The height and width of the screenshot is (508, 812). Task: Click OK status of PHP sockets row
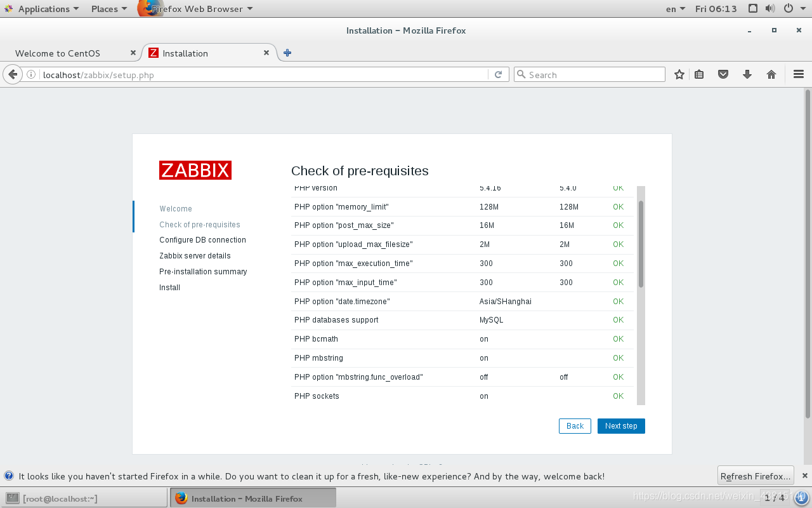[x=618, y=396]
